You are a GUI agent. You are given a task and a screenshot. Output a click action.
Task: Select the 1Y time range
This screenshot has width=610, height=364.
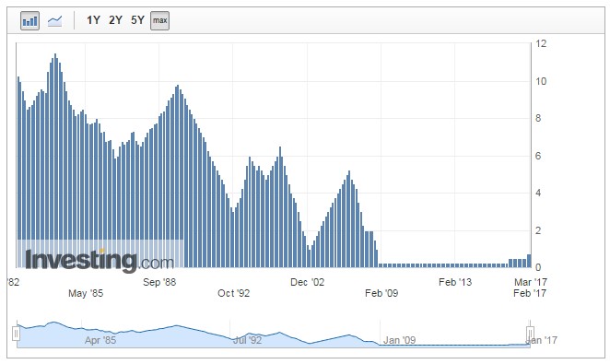point(93,20)
